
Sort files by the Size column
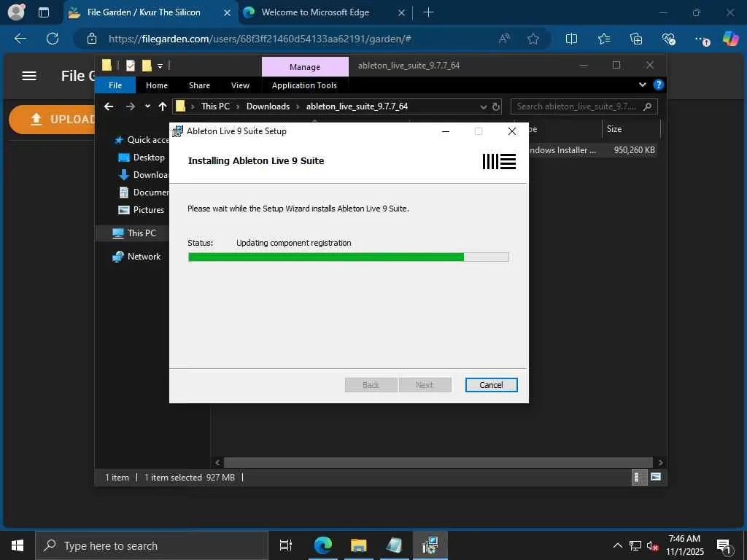coord(631,129)
